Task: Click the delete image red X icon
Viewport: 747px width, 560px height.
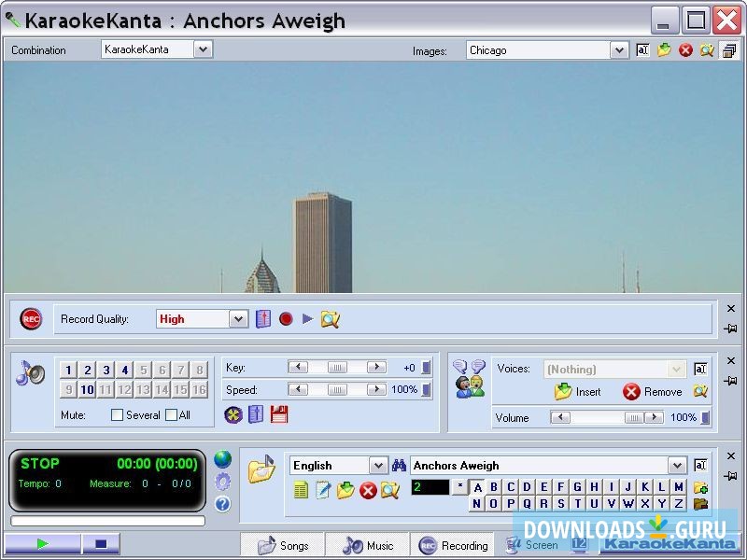Action: click(684, 51)
